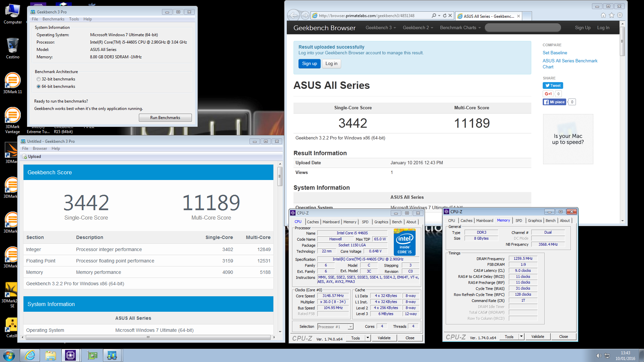Click the Facebook Mi piace button
The width and height of the screenshot is (644, 362).
pos(554,102)
